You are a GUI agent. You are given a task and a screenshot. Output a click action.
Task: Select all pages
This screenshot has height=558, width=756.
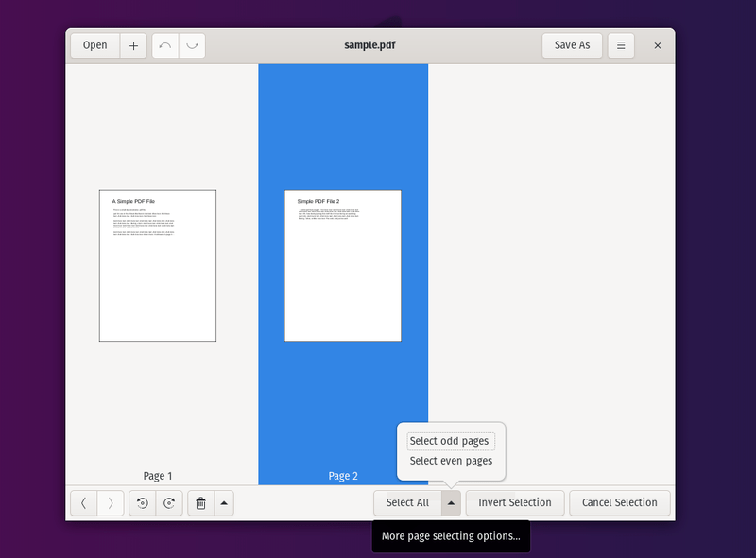pyautogui.click(x=408, y=502)
